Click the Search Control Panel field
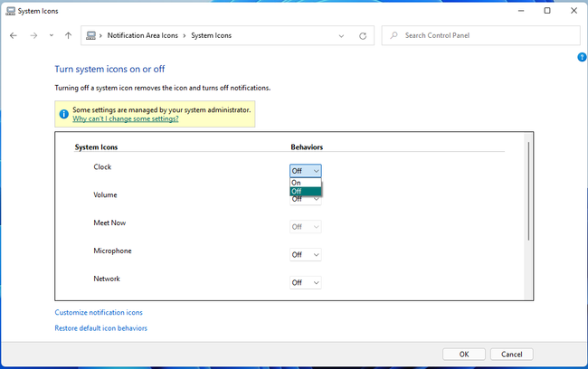The width and height of the screenshot is (588, 369). (480, 35)
